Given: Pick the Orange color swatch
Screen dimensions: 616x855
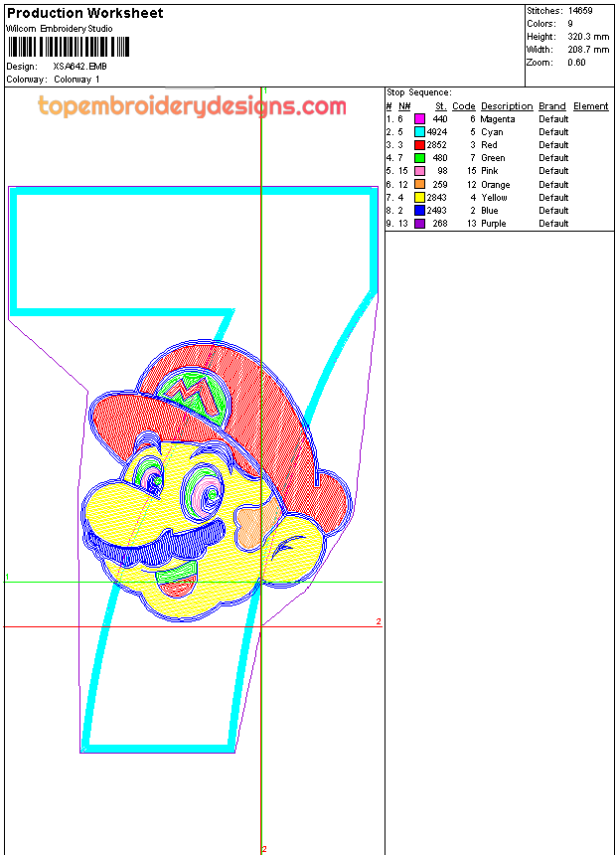Looking at the screenshot, I should 419,184.
